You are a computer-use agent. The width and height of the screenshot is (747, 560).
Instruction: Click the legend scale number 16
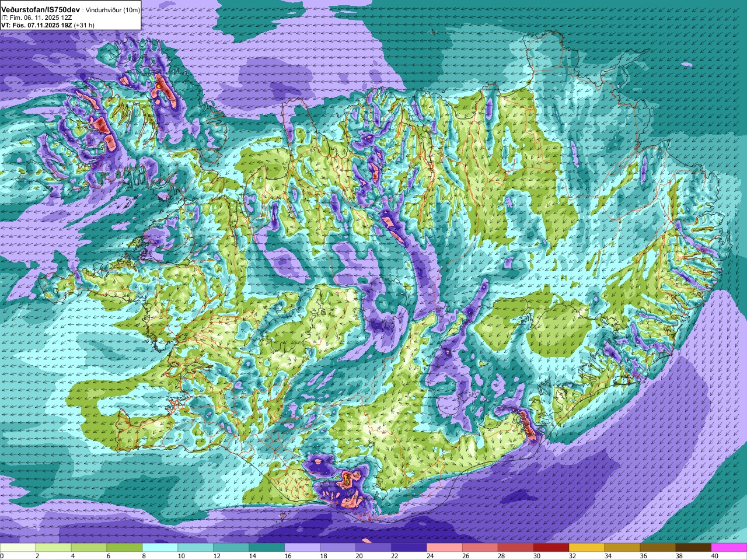288,556
